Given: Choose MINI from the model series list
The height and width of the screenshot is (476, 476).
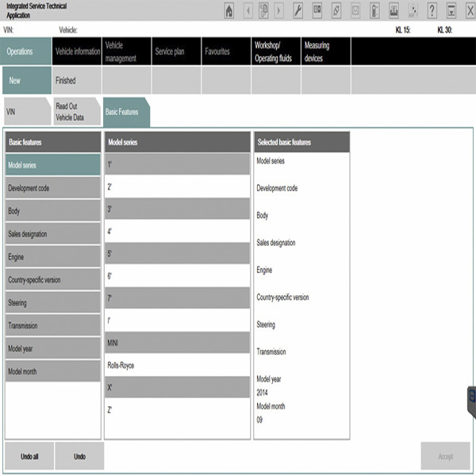Looking at the screenshot, I should coord(177,343).
